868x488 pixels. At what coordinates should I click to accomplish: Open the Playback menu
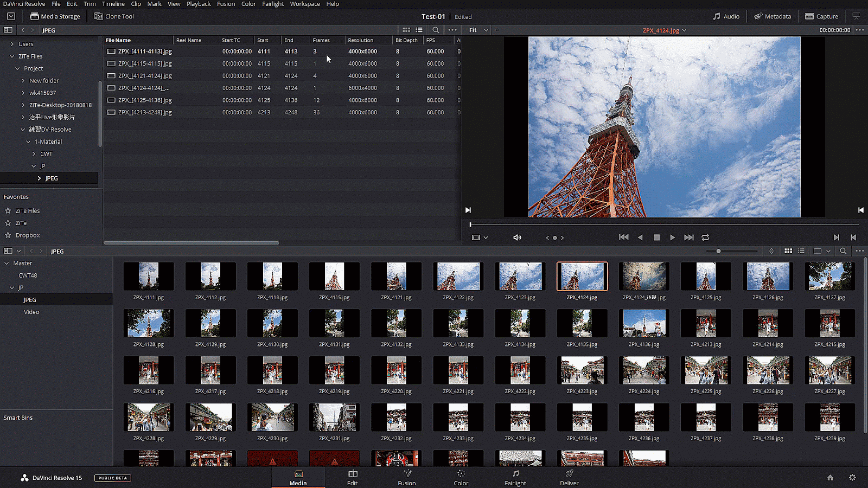pos(199,4)
